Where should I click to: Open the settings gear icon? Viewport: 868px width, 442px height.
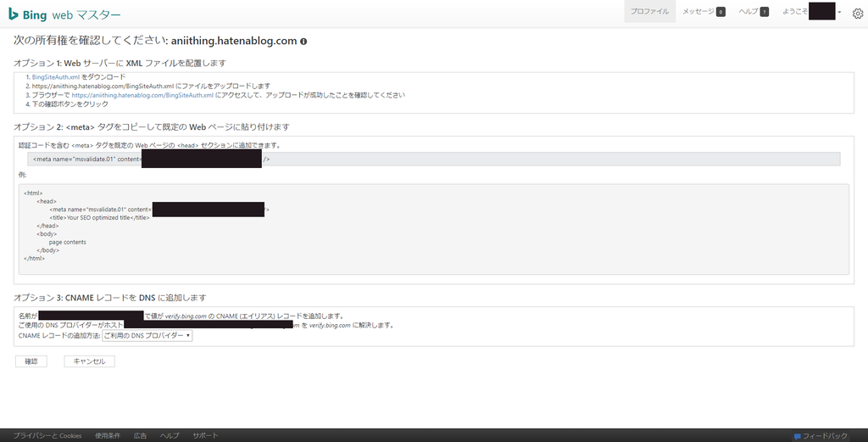[x=858, y=14]
